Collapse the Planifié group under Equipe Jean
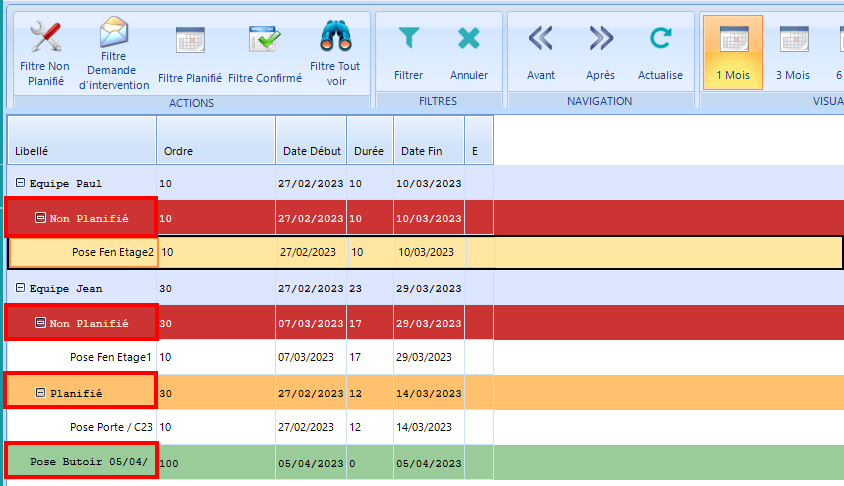Viewport: 844px width, 486px height. (40, 393)
